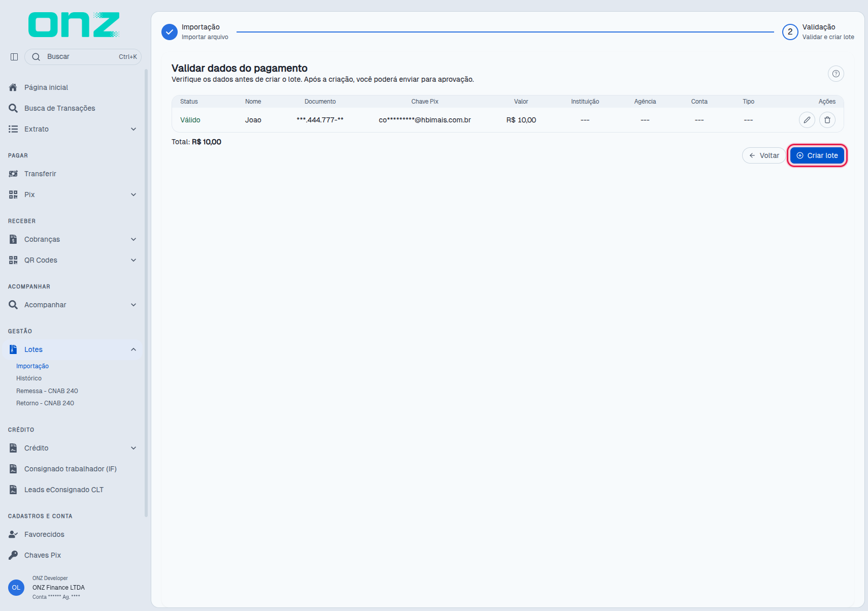Expand the QR Codes section
Viewport: 868px width, 611px height.
click(133, 260)
